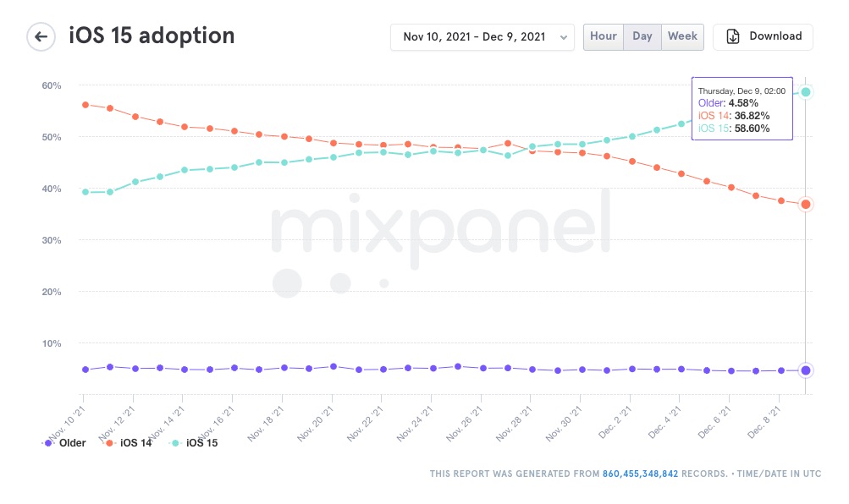The width and height of the screenshot is (849, 504).
Task: Switch to Hour granularity
Action: click(604, 36)
